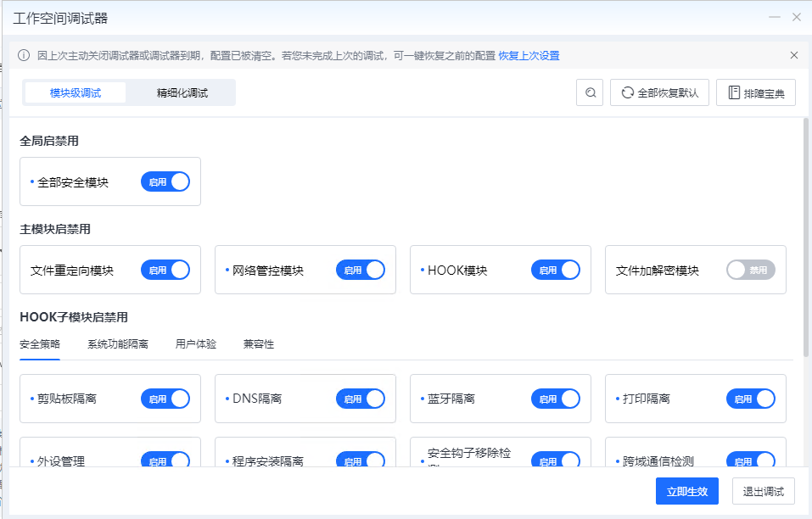
Task: Disable 剪贴板隔离 toggle
Action: 165,399
